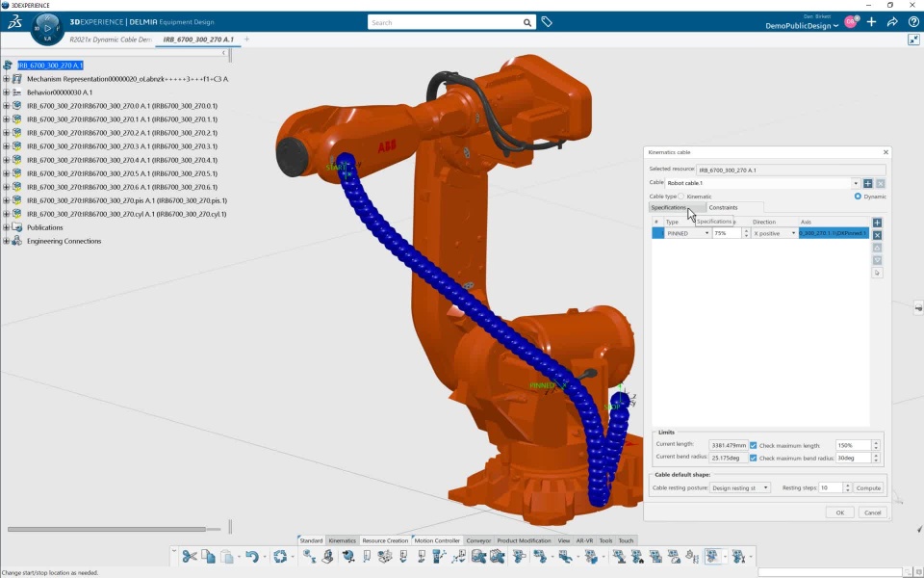Click the Mechanism Representation node icon

point(17,78)
